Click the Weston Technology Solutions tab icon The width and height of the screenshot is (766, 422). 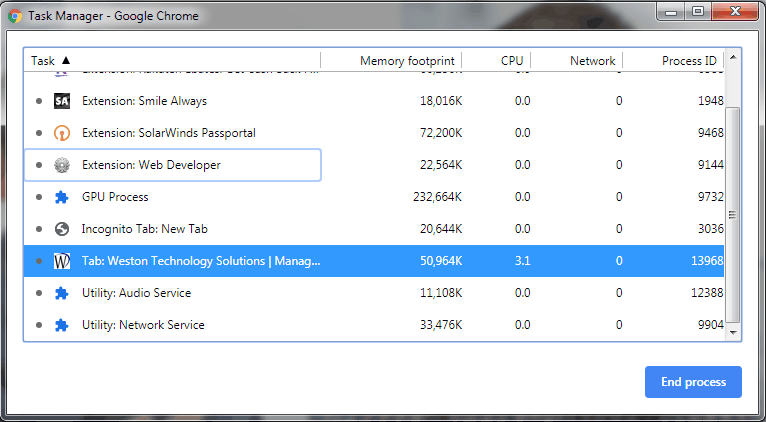point(62,261)
